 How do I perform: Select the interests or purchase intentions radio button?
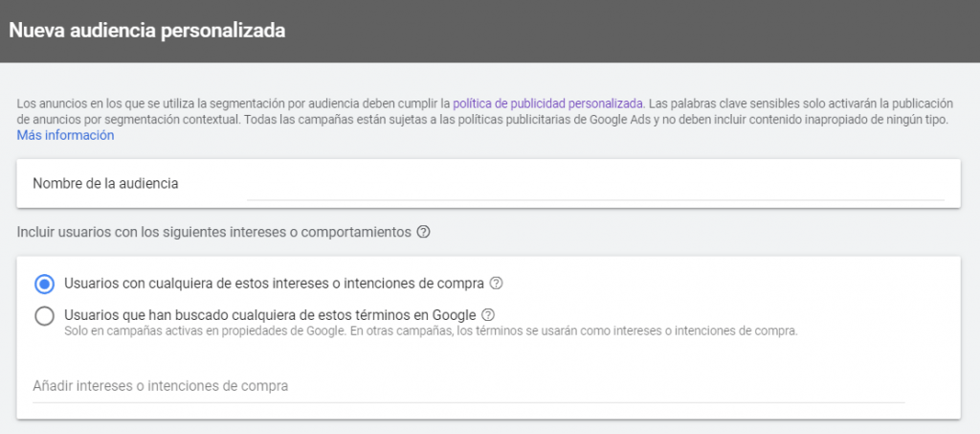tap(44, 284)
